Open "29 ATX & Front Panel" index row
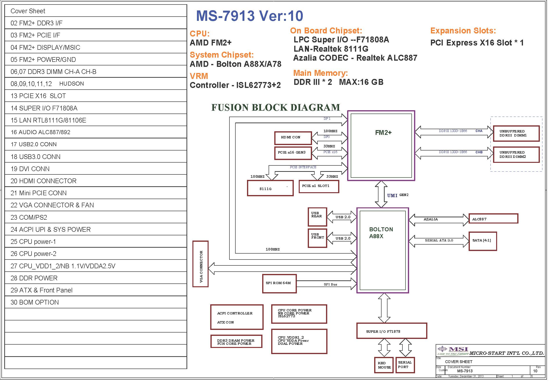This screenshot has height=392, width=555. pos(96,290)
